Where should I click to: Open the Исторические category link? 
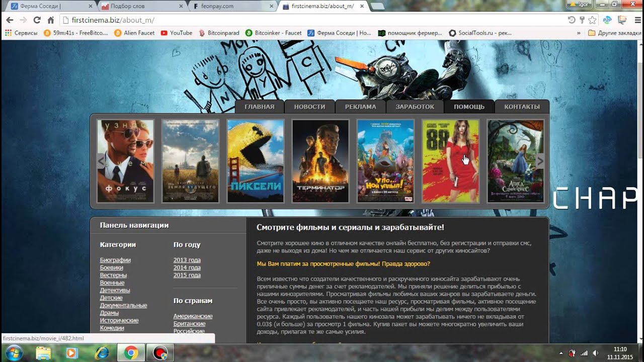(119, 320)
